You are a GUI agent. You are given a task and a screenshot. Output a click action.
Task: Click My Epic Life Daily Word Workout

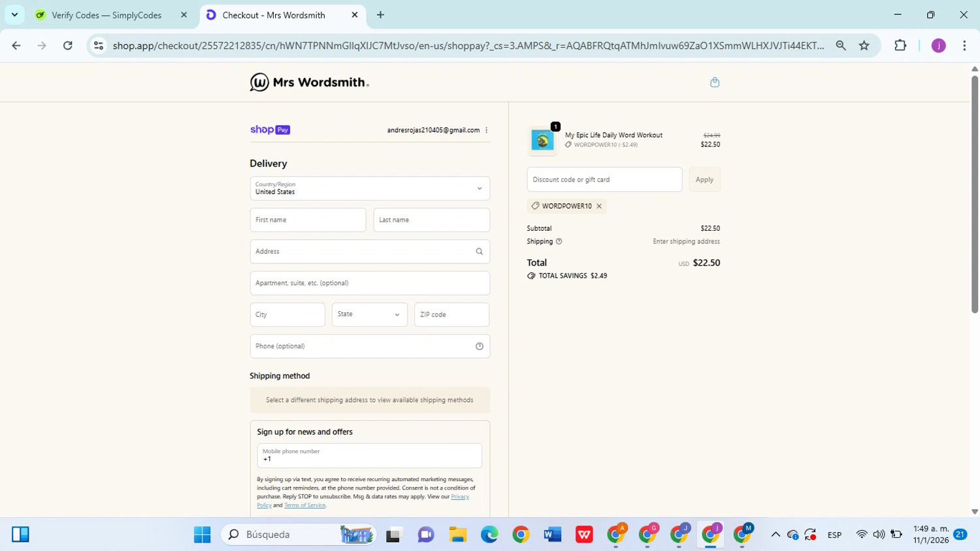point(613,135)
